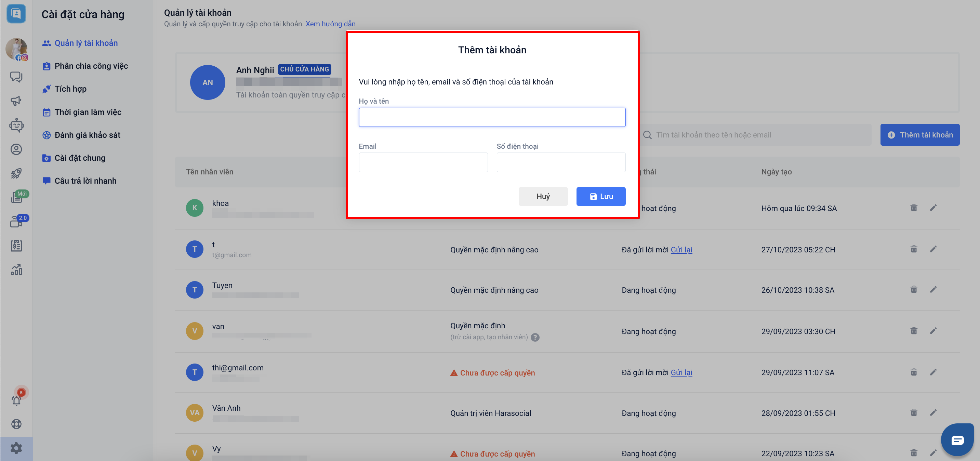This screenshot has width=980, height=461.
Task: Open the Xem hướng dẫn link
Action: [330, 24]
